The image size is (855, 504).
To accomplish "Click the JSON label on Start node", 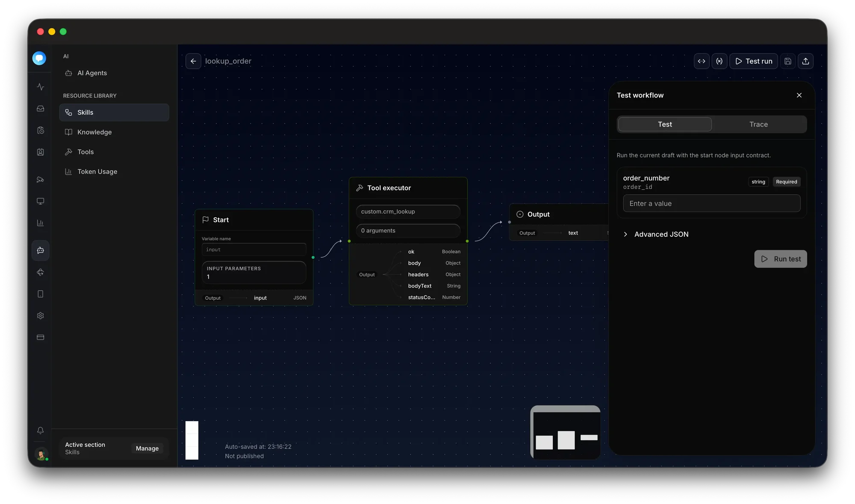I will (x=300, y=298).
